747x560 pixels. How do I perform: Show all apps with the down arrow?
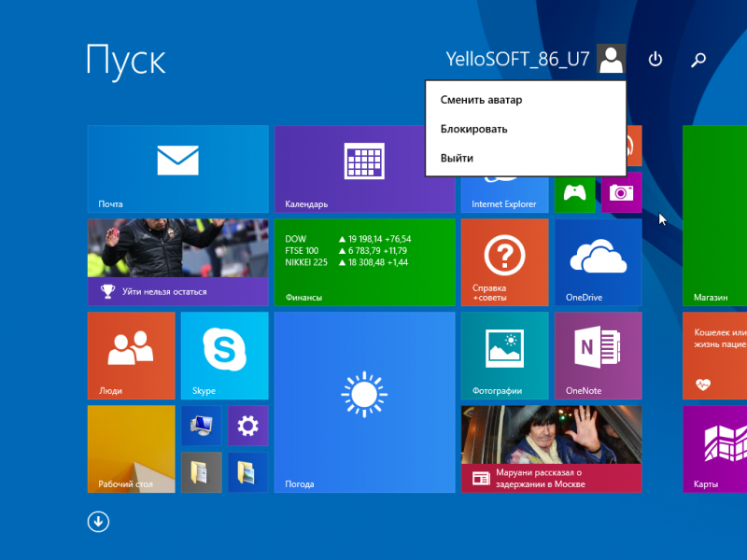coord(98,522)
